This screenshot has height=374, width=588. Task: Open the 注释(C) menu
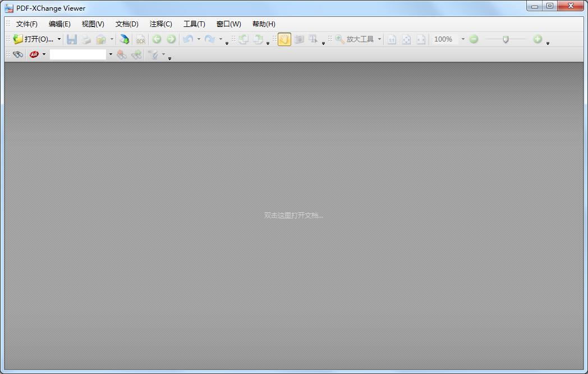(x=161, y=24)
